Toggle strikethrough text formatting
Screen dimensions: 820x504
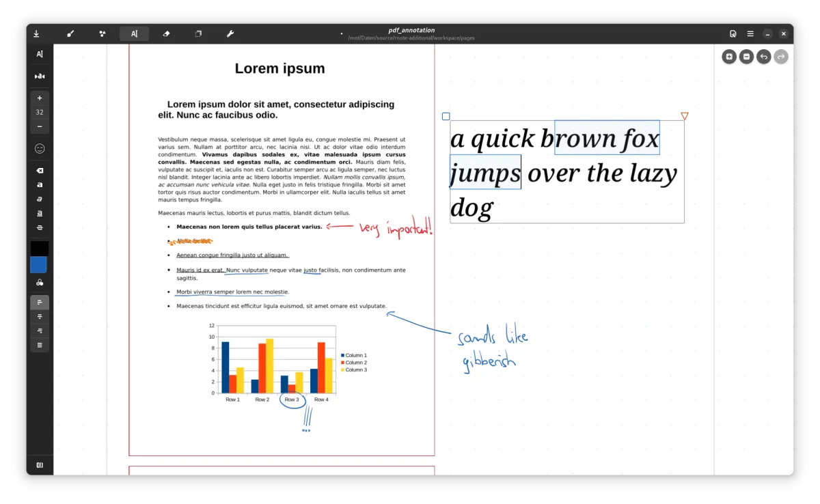coord(39,227)
